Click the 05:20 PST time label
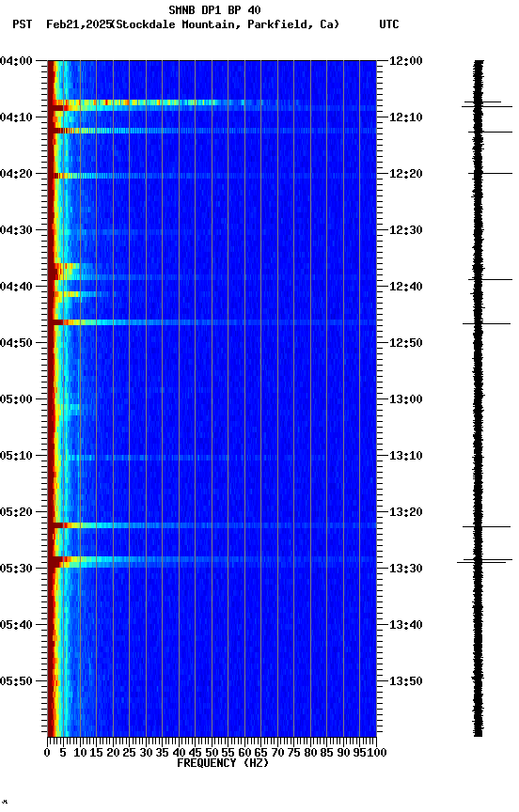This screenshot has height=812, width=519. (x=16, y=512)
